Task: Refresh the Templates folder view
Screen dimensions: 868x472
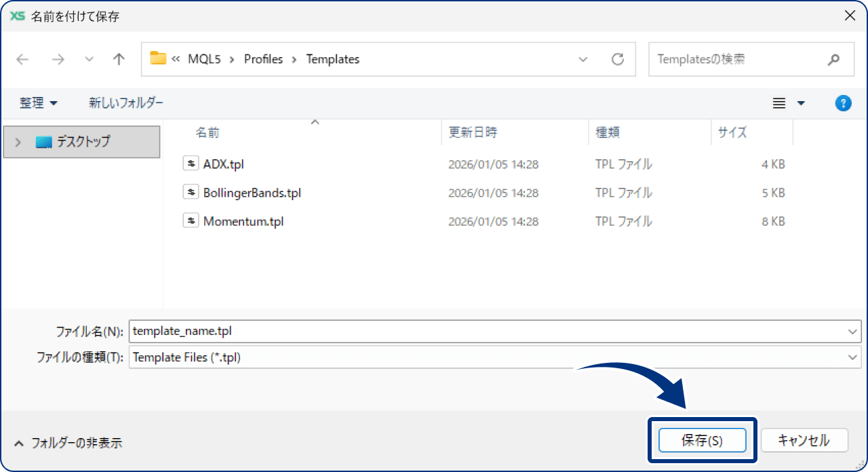Action: (x=617, y=60)
